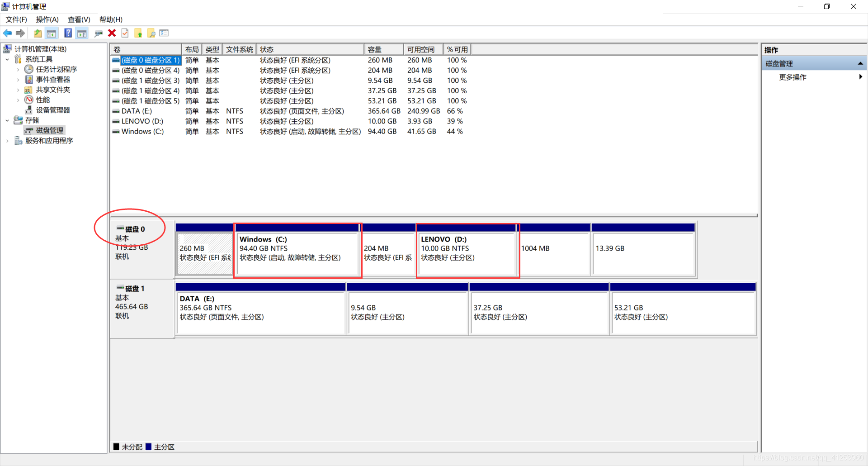Select the 9.54 GB partition on disk 1

pyautogui.click(x=407, y=309)
